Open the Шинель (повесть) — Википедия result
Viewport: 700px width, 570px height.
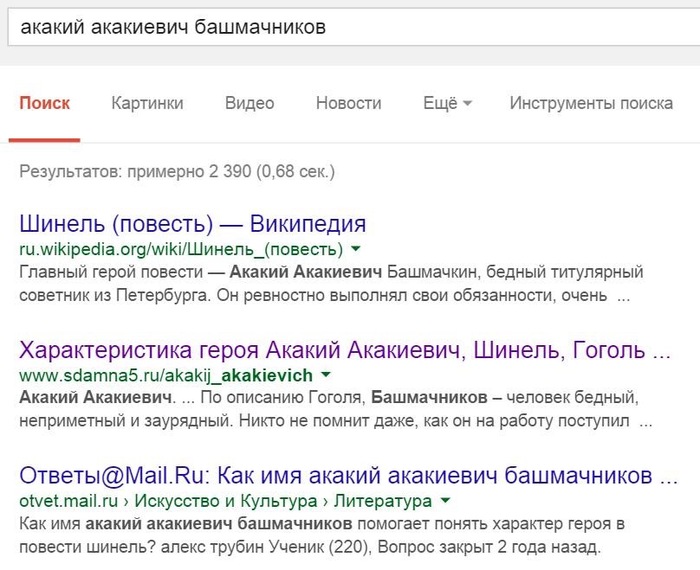click(x=192, y=223)
